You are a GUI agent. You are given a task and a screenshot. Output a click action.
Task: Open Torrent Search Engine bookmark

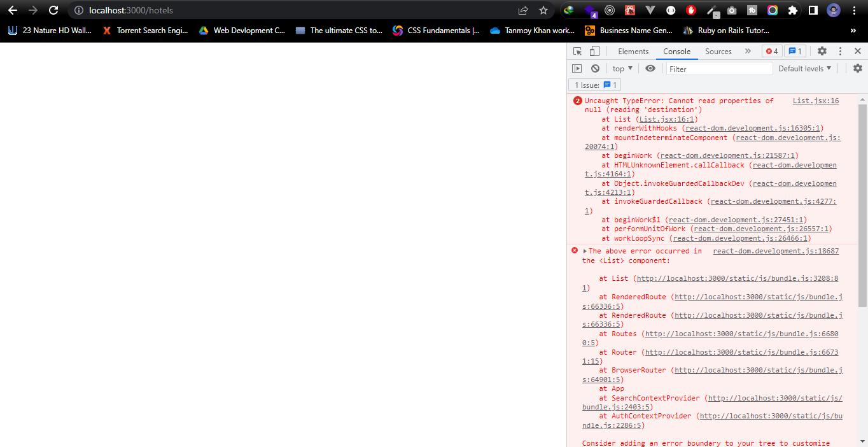point(145,30)
